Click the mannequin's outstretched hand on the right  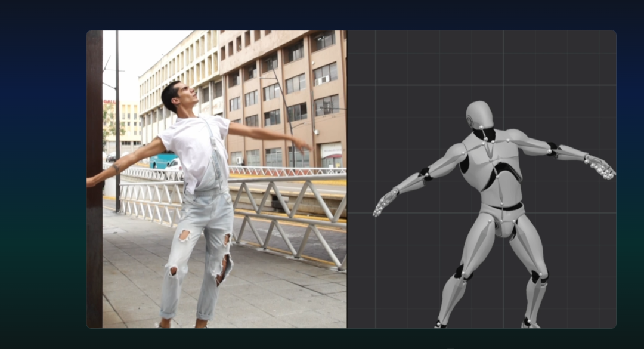tap(601, 168)
